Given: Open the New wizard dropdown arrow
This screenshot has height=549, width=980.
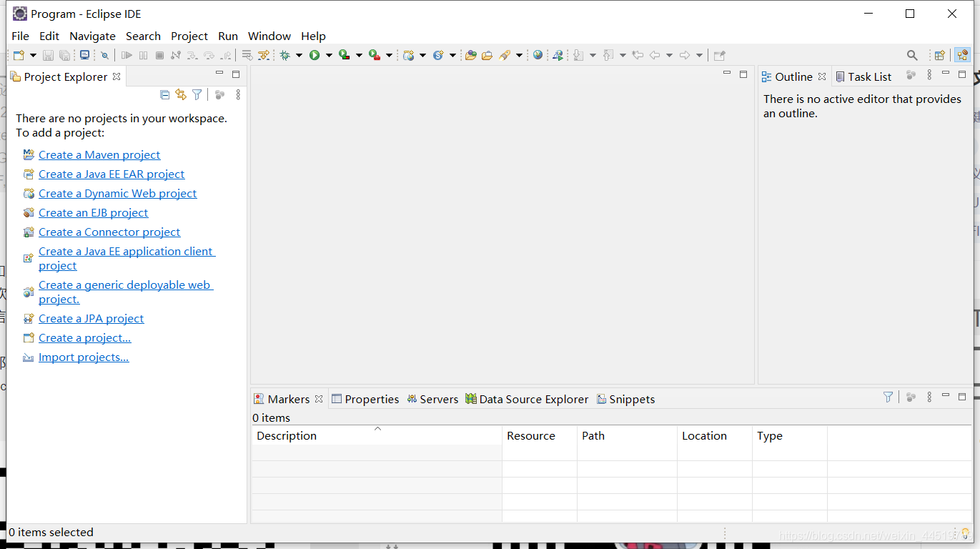Looking at the screenshot, I should [33, 55].
